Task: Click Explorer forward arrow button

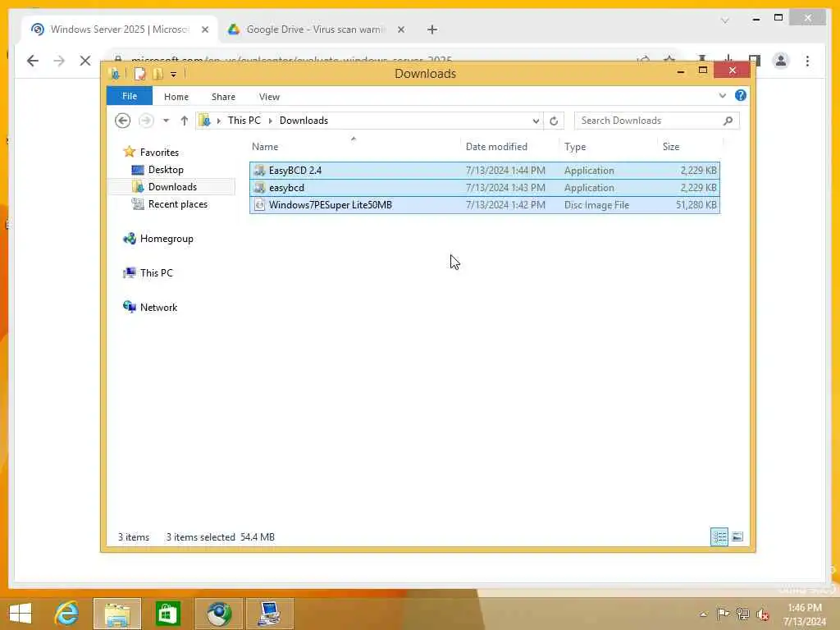Action: coord(146,121)
